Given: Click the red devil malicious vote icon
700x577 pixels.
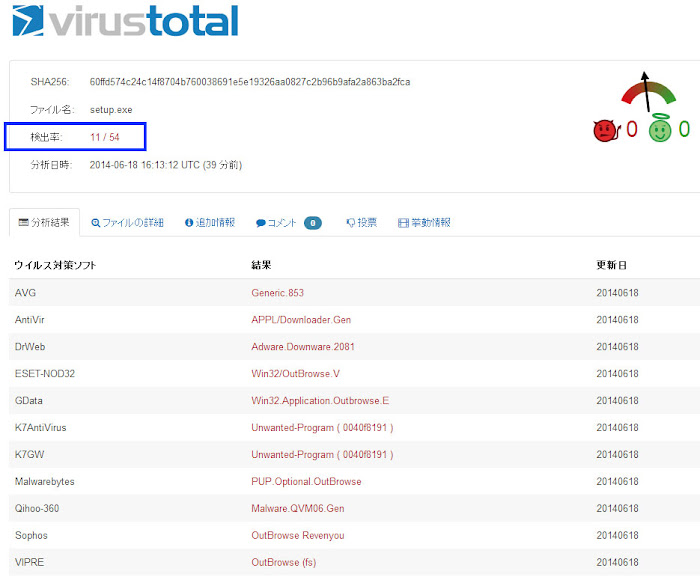Looking at the screenshot, I should click(607, 131).
